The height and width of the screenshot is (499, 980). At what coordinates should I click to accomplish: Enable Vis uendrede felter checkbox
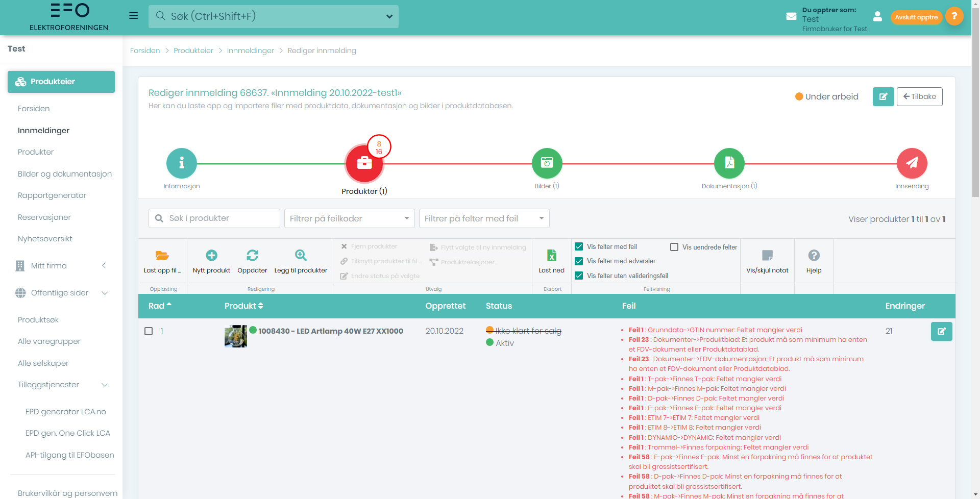point(674,247)
